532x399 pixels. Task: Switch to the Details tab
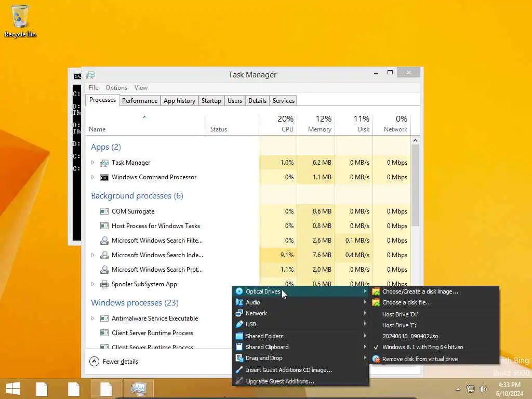point(257,101)
